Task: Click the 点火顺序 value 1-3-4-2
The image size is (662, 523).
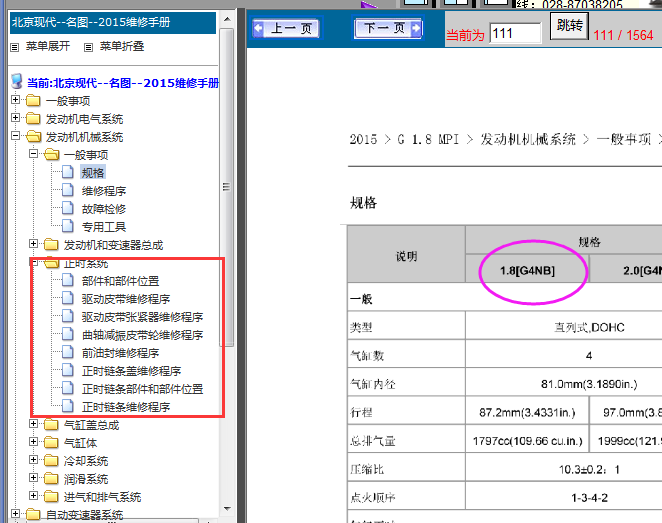Action: point(589,498)
